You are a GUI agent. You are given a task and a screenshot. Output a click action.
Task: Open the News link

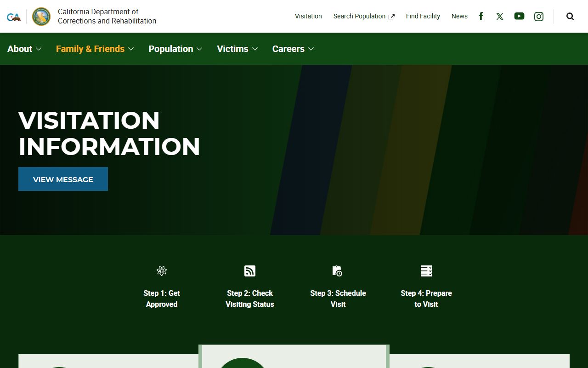459,16
